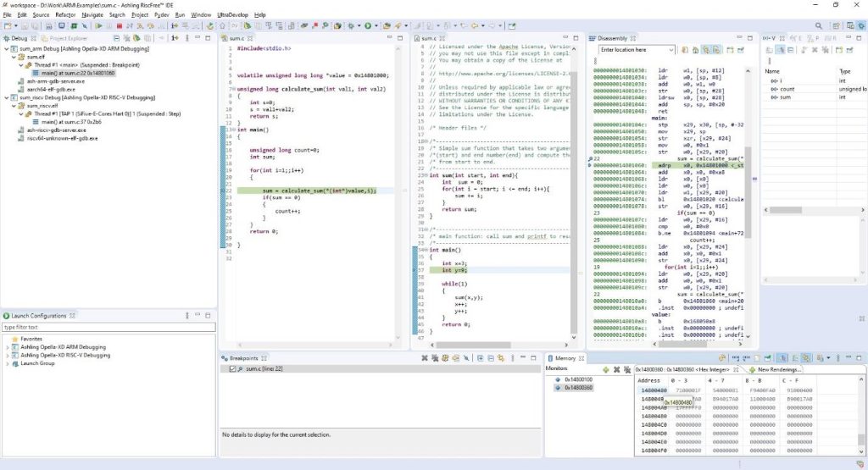The image size is (868, 470).
Task: Collapse the sum_arm Debug launch node
Action: (7, 48)
